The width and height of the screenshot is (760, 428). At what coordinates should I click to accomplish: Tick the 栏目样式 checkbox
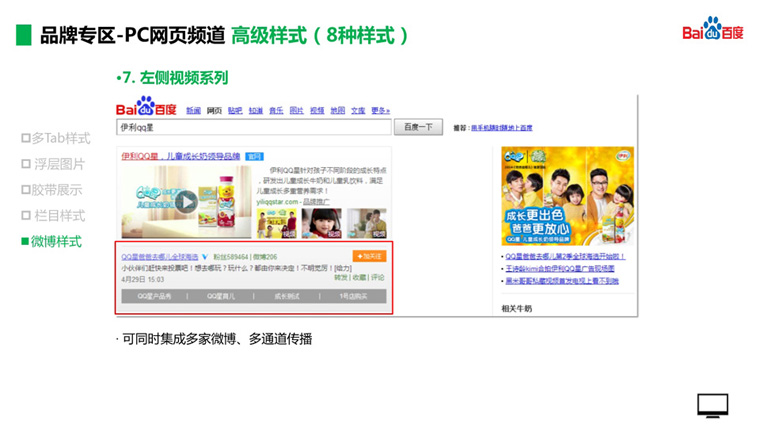point(26,215)
